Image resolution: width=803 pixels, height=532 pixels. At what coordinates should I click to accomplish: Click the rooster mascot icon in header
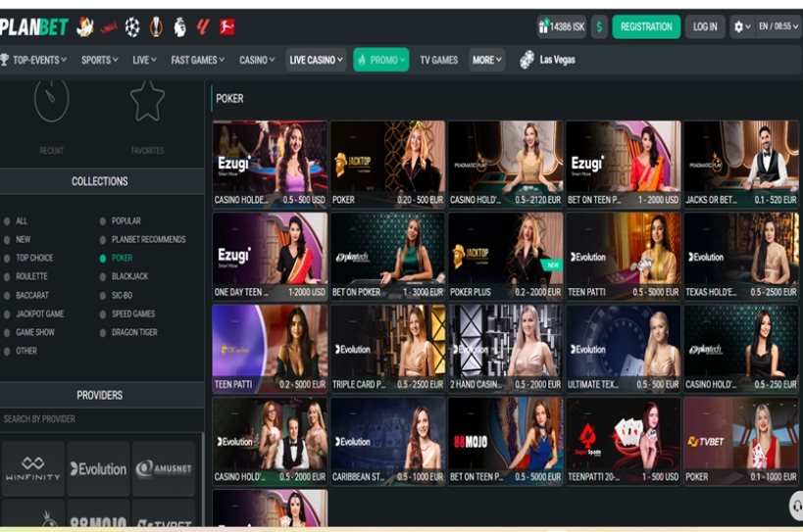click(x=85, y=26)
